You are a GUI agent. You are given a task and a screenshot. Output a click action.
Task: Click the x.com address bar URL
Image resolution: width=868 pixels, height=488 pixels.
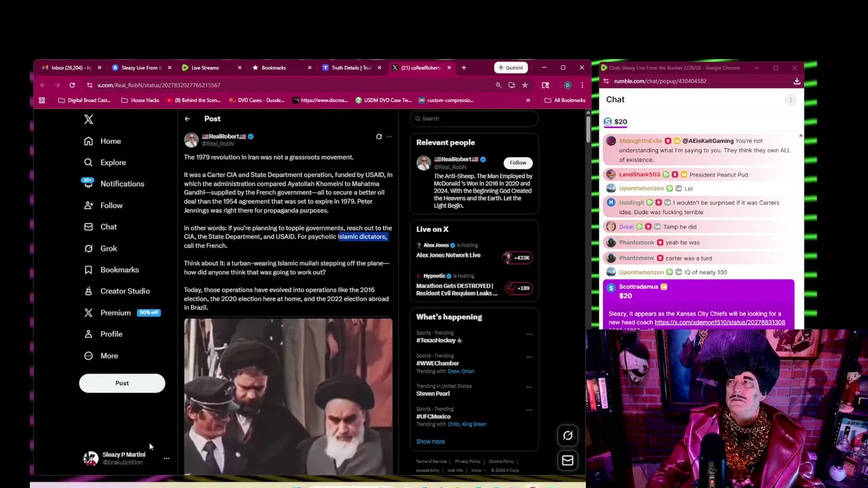click(x=159, y=85)
